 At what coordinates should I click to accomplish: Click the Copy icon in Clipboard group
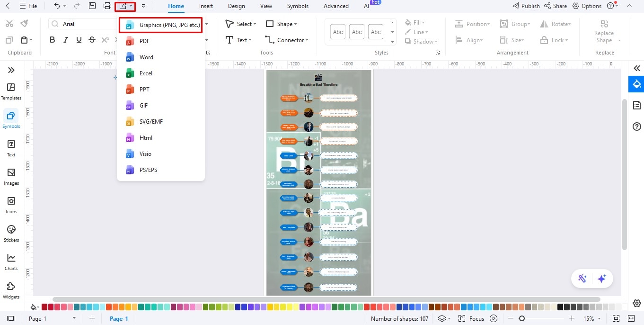coord(9,40)
